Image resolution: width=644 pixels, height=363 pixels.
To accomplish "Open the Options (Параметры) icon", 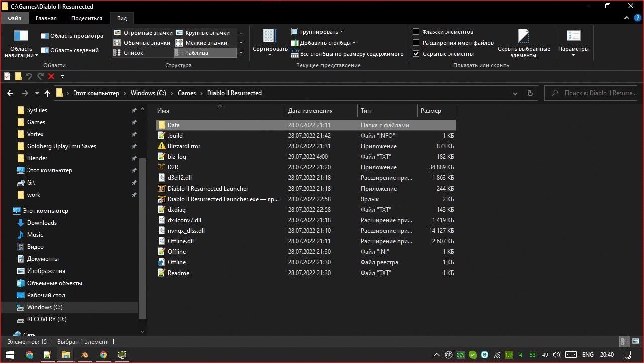I will tap(573, 36).
